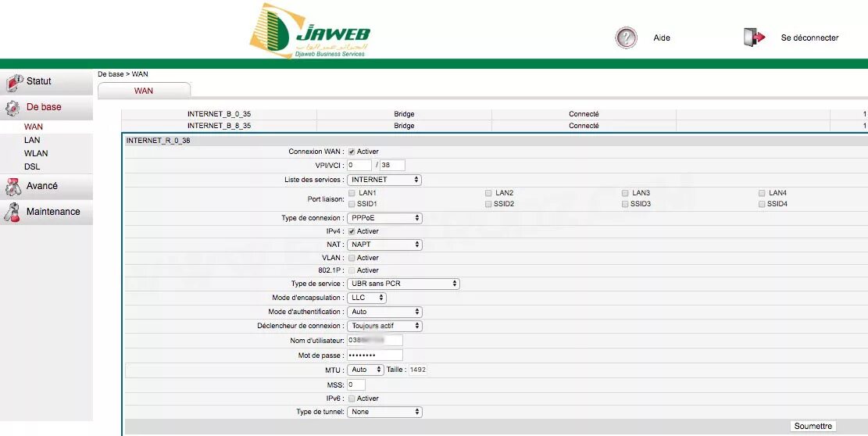This screenshot has width=868, height=436.
Task: Select WAN in the sidebar
Action: 34,127
